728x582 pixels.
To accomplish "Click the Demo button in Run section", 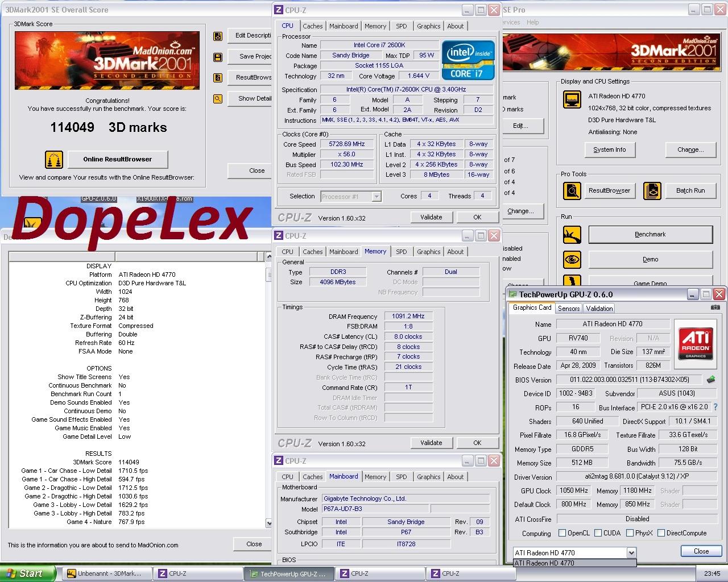I will click(x=650, y=259).
